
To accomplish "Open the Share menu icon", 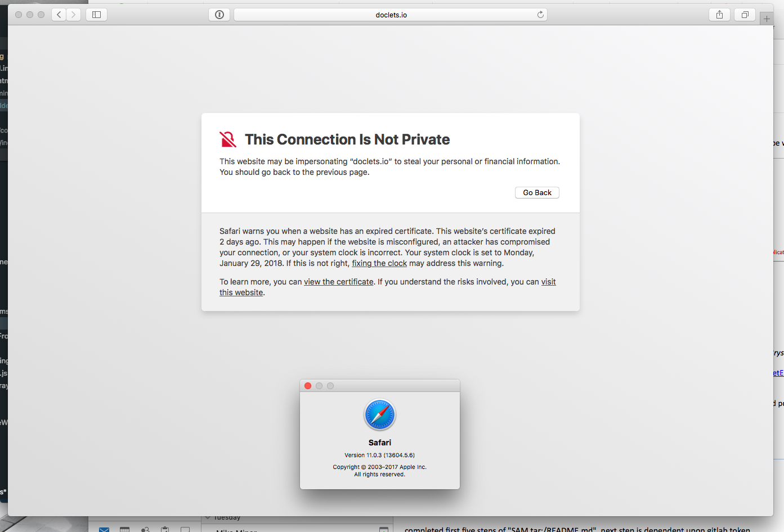I will pos(719,15).
